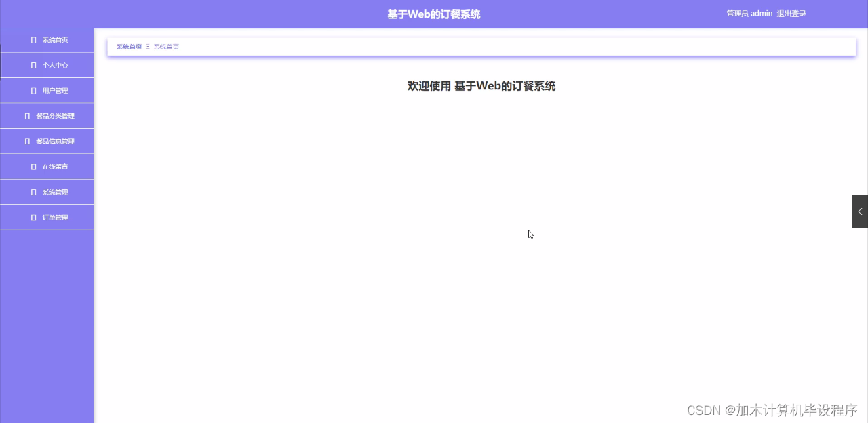Screen dimensions: 868x423
Task: Open the 用户管理 menu item
Action: point(54,90)
